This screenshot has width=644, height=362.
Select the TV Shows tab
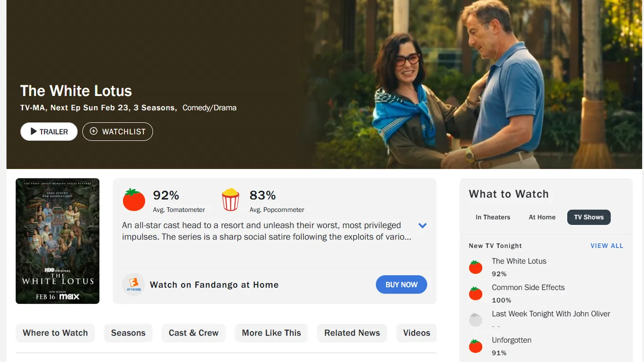(x=589, y=217)
